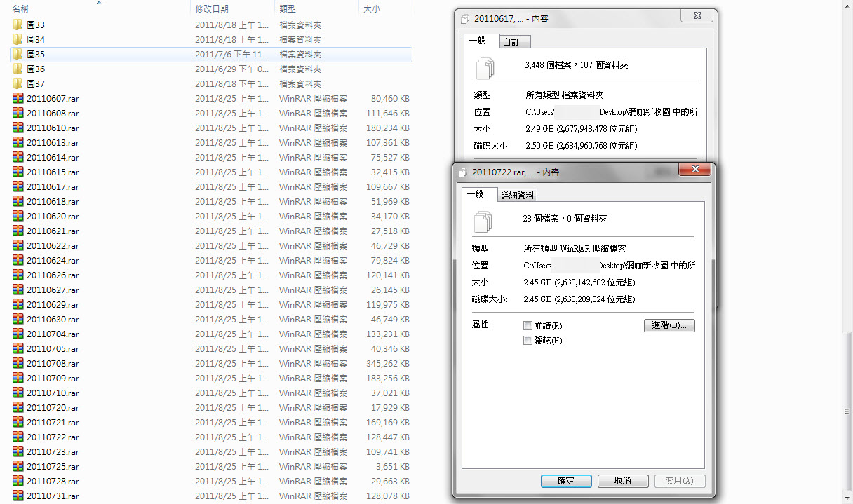
Task: Switch to the 詳細資料 tab
Action: [x=518, y=196]
